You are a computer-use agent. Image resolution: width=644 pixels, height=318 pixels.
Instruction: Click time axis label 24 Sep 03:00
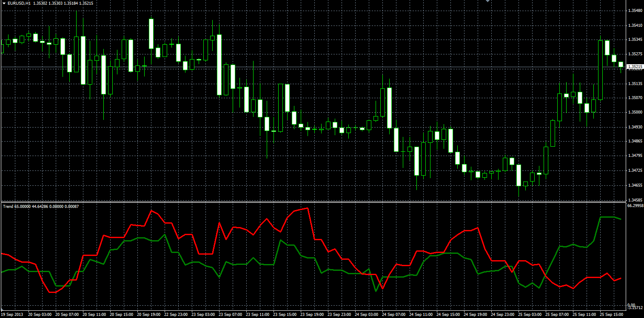[x=366, y=315]
